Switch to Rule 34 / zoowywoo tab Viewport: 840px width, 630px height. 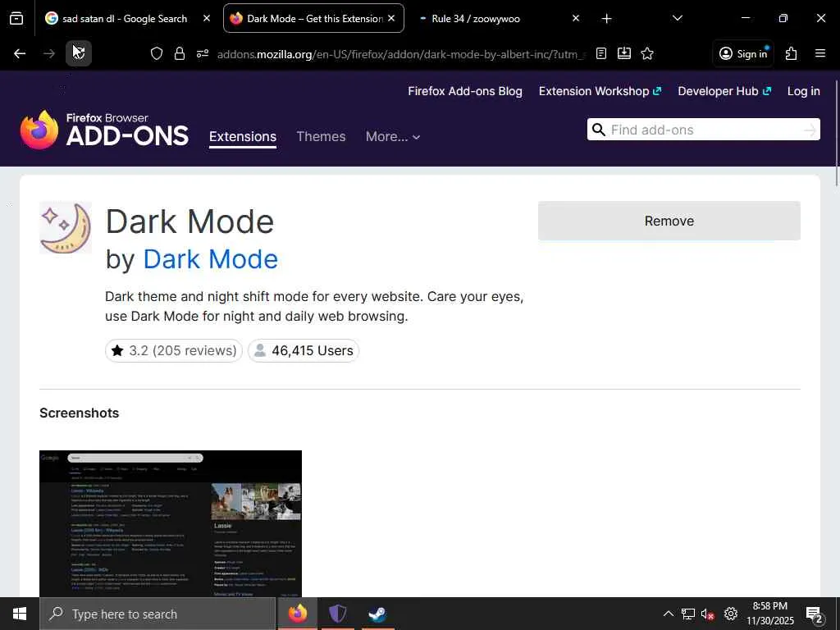coord(476,19)
